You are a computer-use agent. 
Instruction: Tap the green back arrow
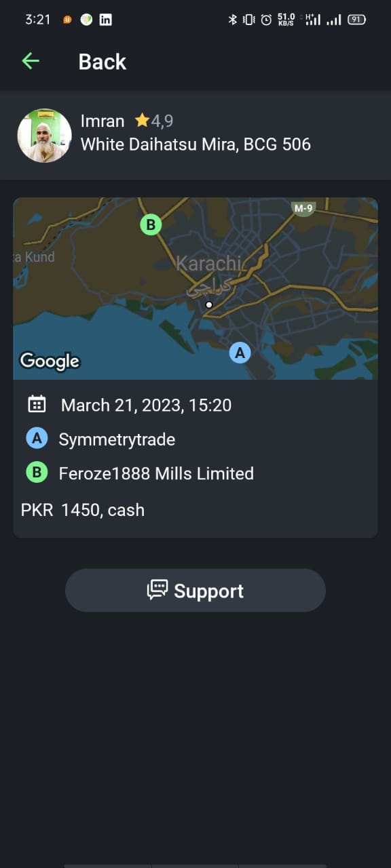tap(31, 61)
